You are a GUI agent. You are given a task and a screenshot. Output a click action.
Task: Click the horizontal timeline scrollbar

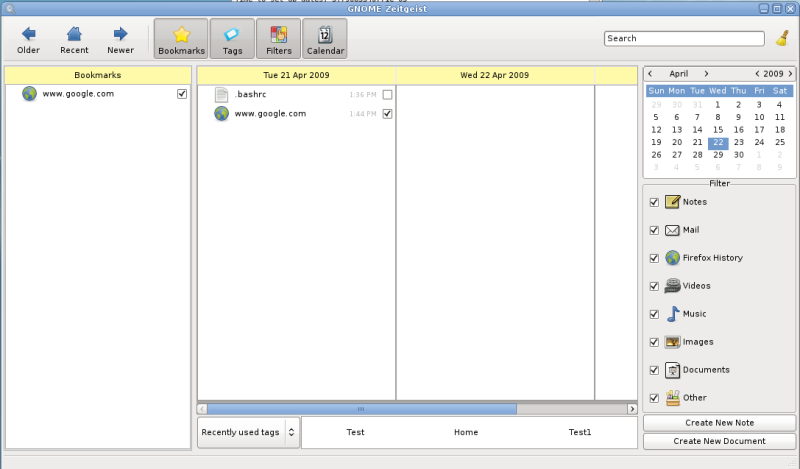(x=362, y=409)
